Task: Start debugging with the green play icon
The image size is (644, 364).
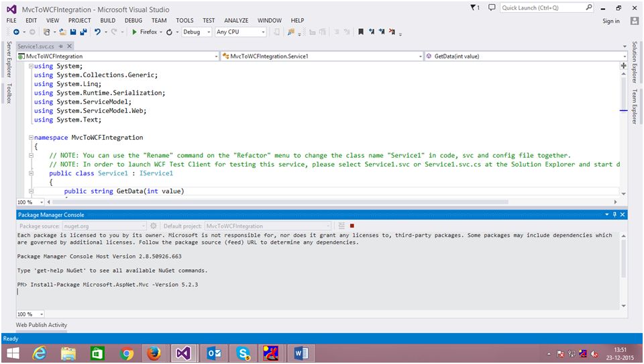Action: coord(135,32)
